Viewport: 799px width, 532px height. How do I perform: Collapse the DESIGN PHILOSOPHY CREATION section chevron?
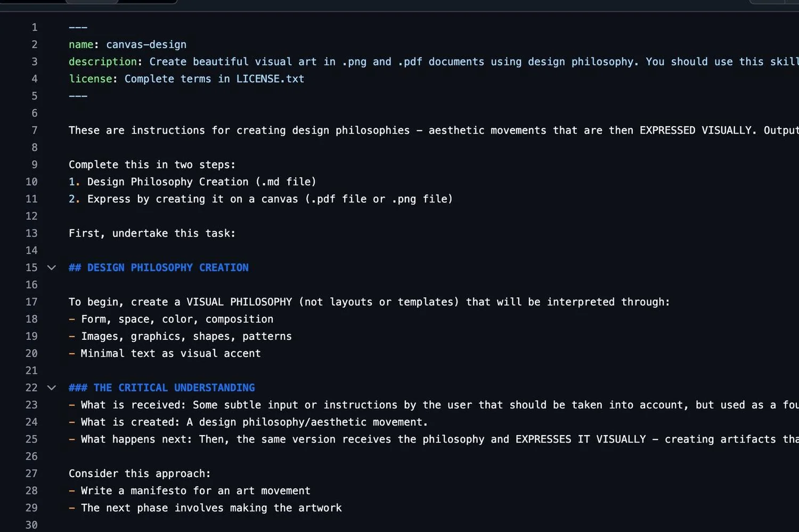(52, 267)
